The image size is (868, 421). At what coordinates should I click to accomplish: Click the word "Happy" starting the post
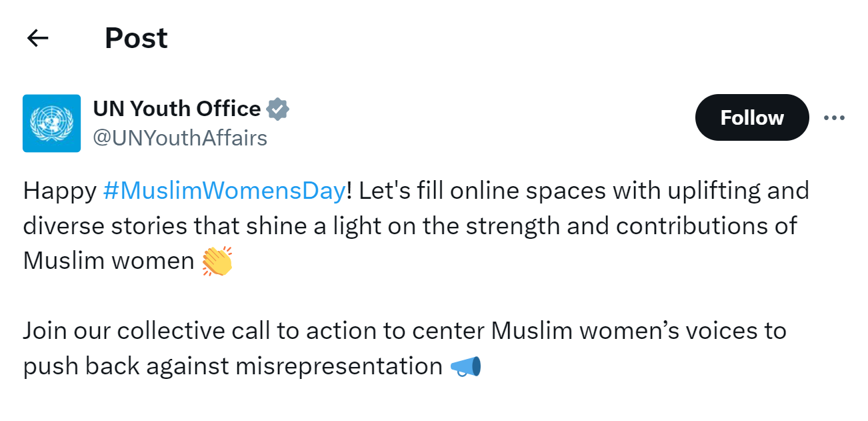click(x=59, y=191)
